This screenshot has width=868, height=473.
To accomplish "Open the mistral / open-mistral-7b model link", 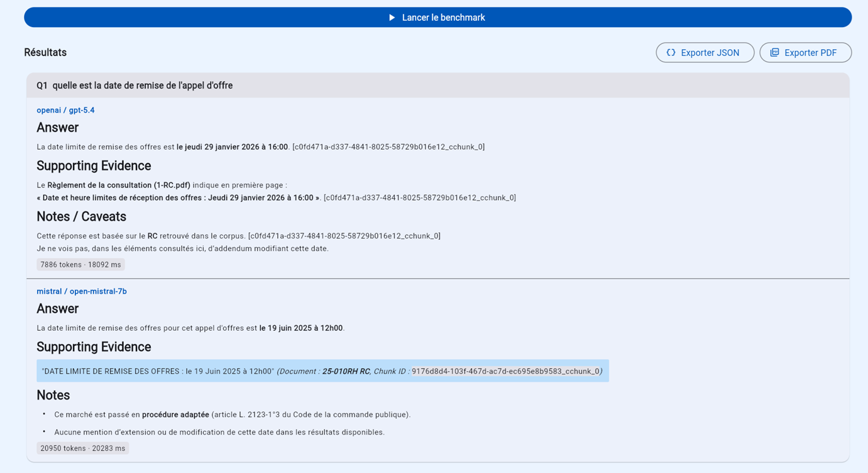I will point(82,291).
